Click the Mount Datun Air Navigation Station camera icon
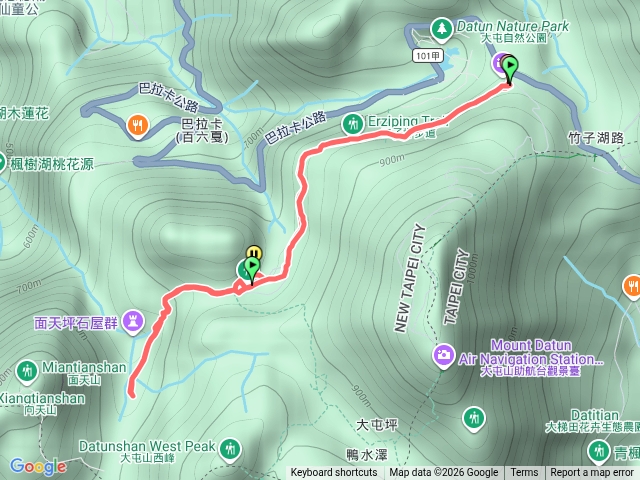 (x=444, y=356)
